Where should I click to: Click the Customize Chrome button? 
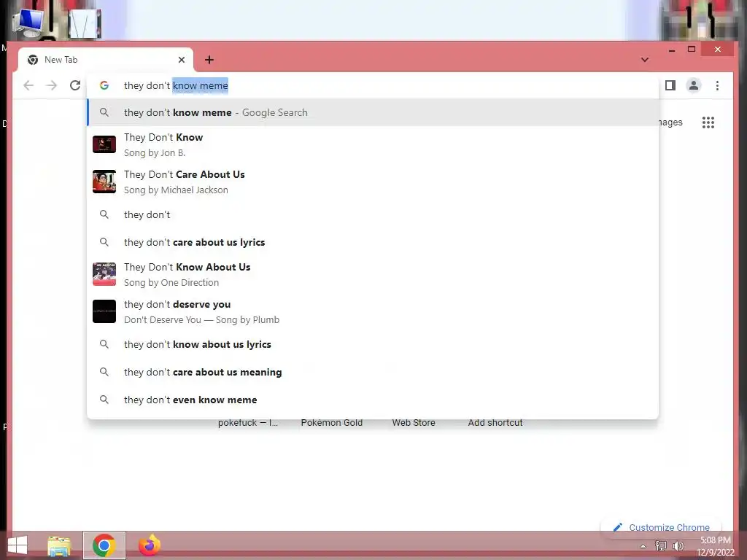pos(662,527)
